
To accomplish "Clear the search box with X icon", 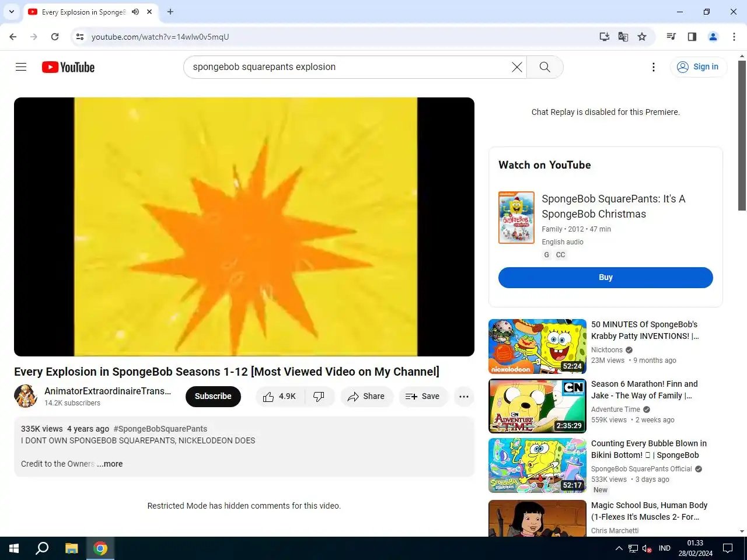I will (517, 67).
